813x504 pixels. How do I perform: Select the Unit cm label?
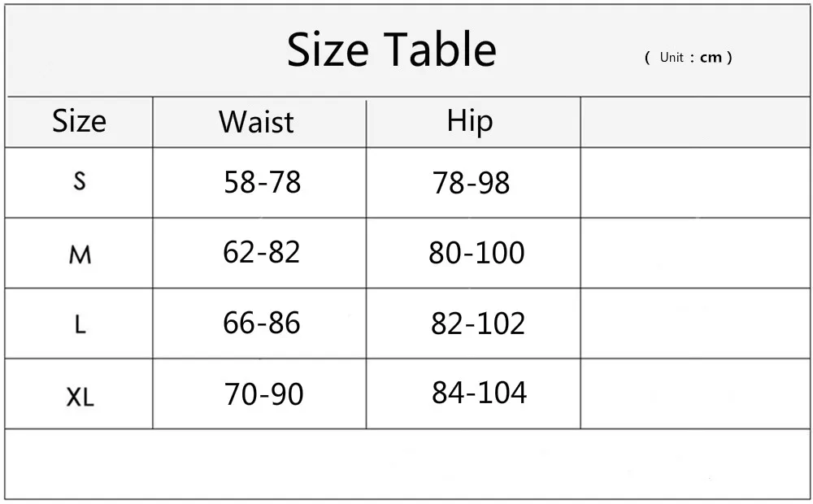click(x=688, y=57)
